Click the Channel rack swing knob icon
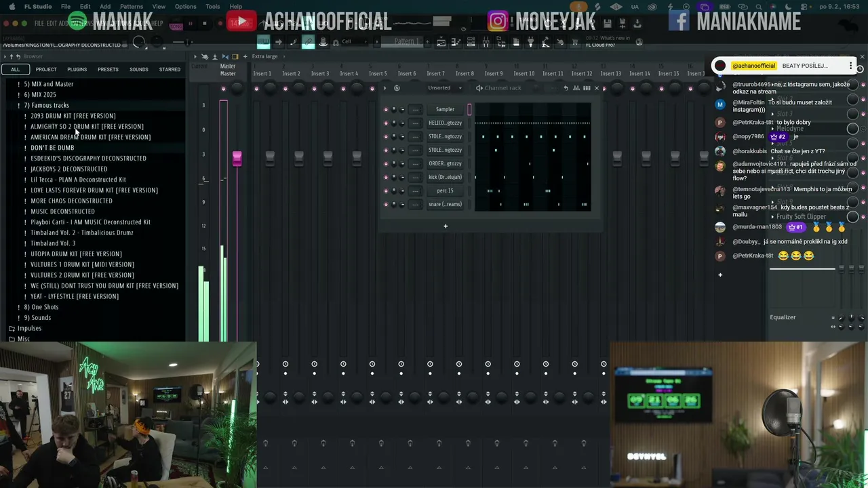Viewport: 868px width, 488px height. (x=397, y=88)
